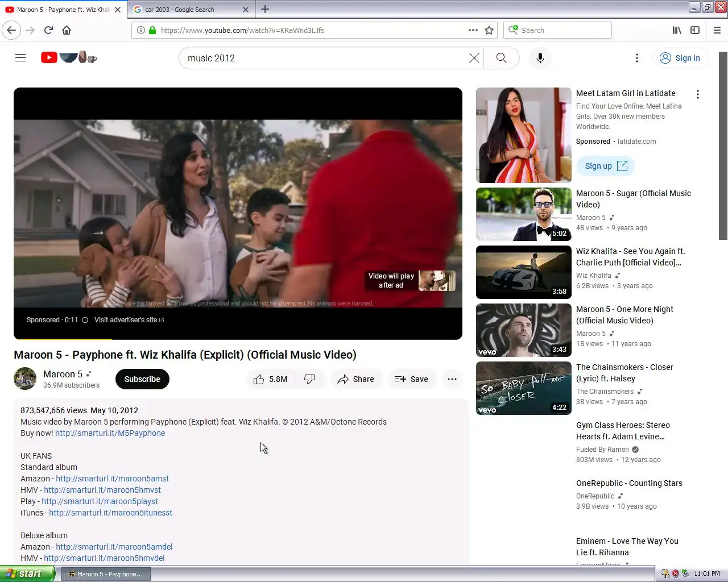Open the smarturl.it/M5Payphone link
Screen dimensions: 728x582
click(x=110, y=433)
